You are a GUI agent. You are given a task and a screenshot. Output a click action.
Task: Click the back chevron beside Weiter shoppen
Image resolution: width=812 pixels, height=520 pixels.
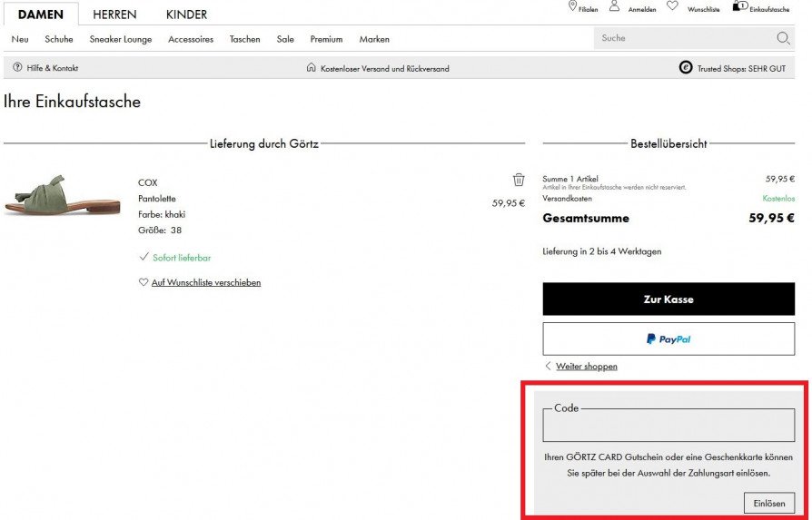pyautogui.click(x=548, y=366)
